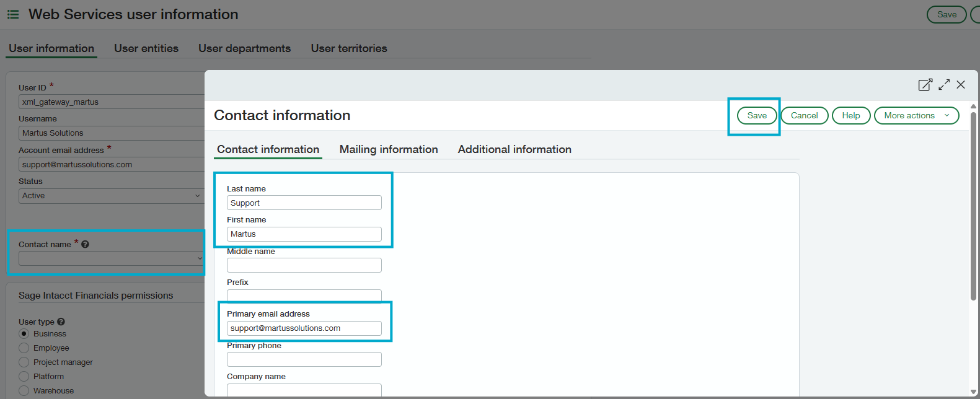Click the Help button
Screen dimensions: 980x399
click(x=851, y=116)
